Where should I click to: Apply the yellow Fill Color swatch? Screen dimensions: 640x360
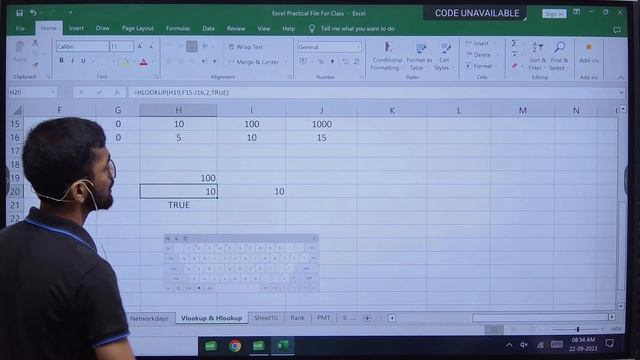click(x=125, y=62)
